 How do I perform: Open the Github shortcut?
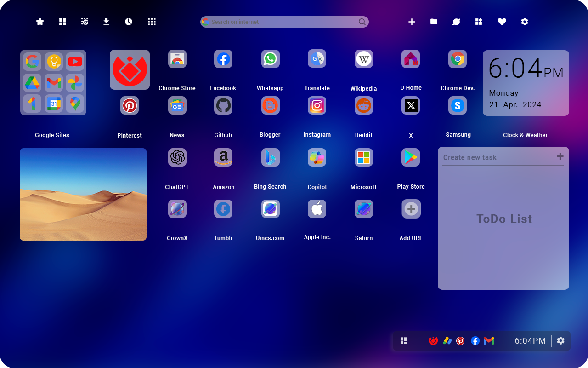(223, 105)
